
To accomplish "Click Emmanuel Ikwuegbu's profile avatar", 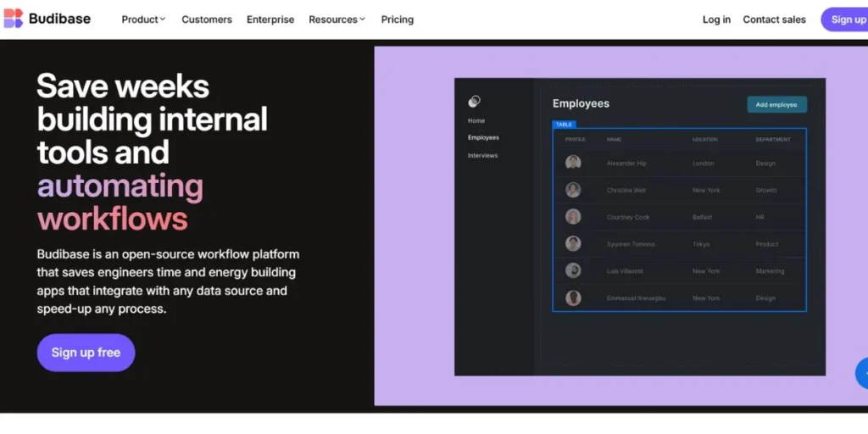I will click(573, 298).
